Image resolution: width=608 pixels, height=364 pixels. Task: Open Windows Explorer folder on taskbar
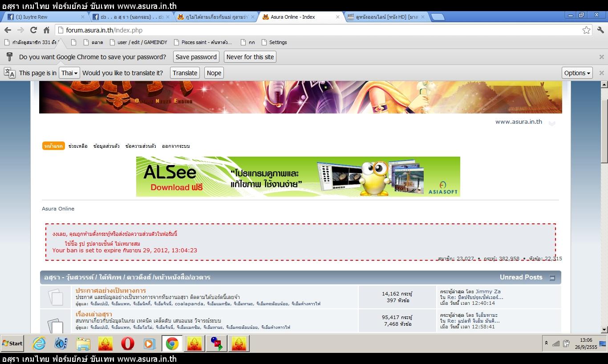coord(83,344)
